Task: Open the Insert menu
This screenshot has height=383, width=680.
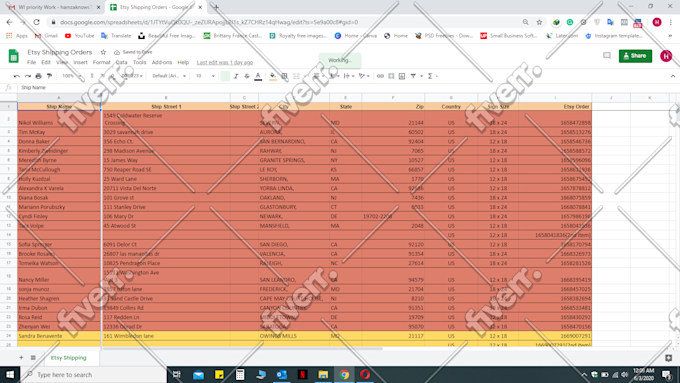Action: pyautogui.click(x=80, y=62)
